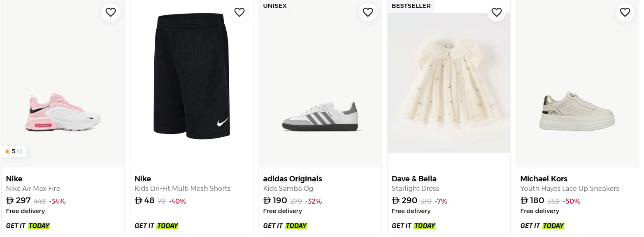Open Michael Kors white sneaker image
This screenshot has width=644, height=237.
(577, 111)
